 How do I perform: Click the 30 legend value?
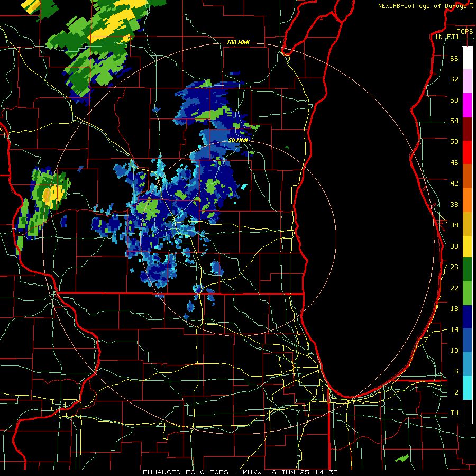coord(454,246)
